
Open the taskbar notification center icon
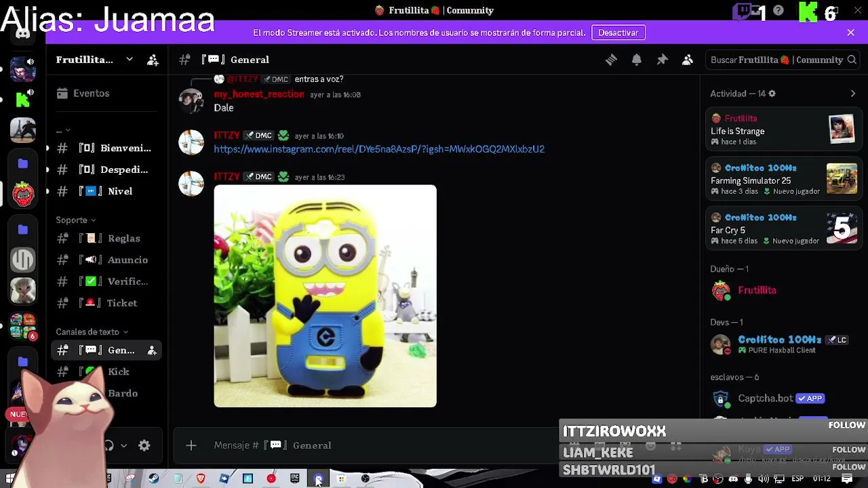pos(847,479)
